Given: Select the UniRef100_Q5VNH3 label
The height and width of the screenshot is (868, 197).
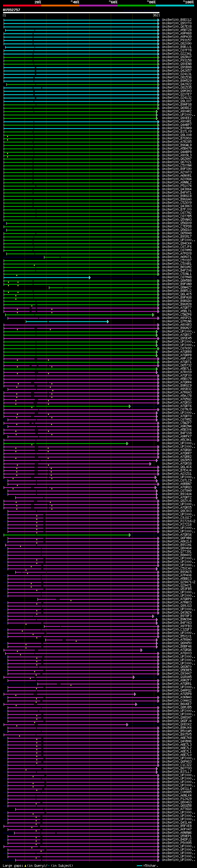Looking at the screenshot, I should pyautogui.click(x=176, y=220).
